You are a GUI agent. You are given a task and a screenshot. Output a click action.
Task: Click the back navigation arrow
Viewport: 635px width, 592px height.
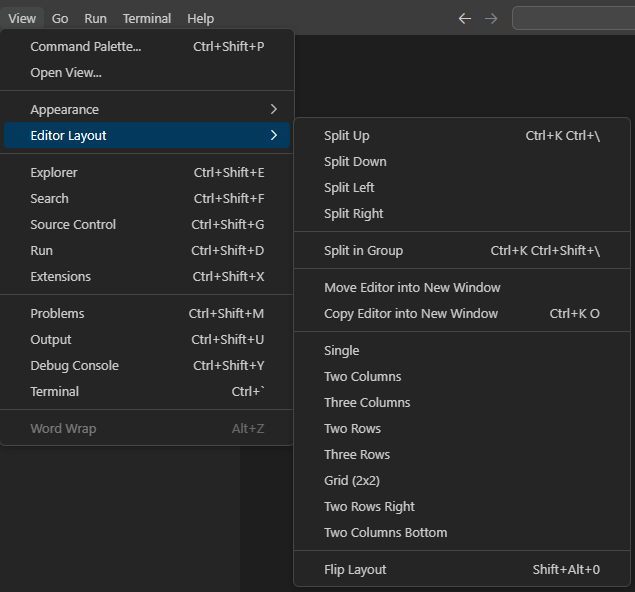point(464,18)
